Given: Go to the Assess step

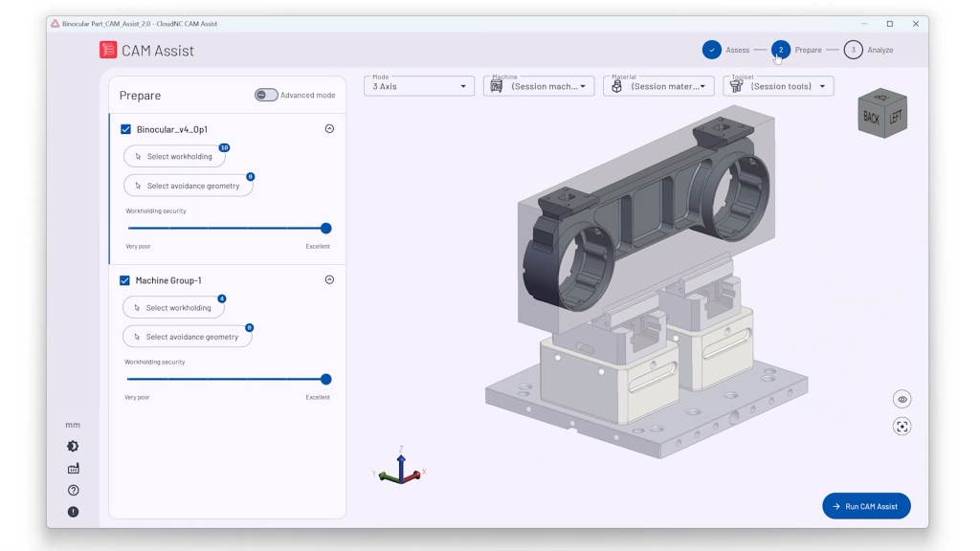Looking at the screenshot, I should [712, 50].
